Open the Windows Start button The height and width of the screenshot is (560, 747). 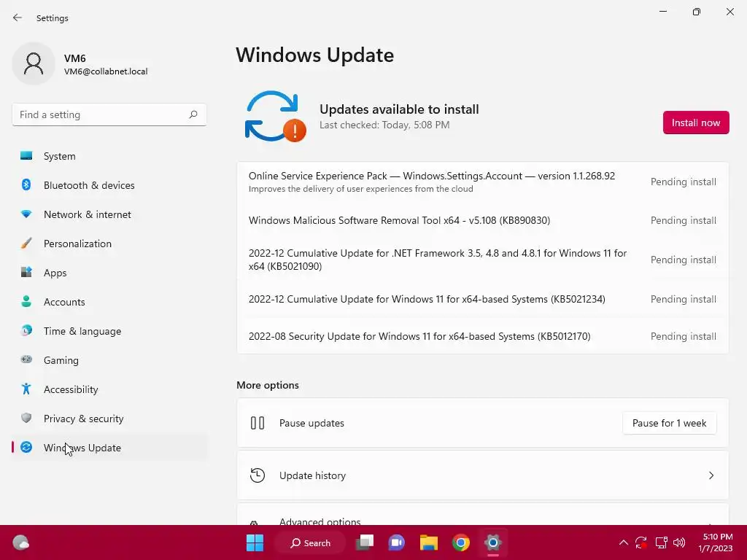pos(255,542)
